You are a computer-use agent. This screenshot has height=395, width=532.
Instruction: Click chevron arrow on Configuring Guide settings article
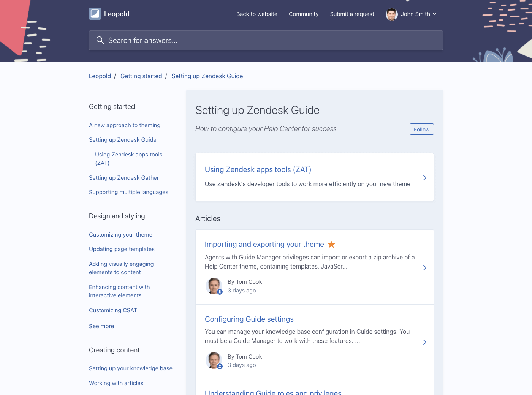click(424, 342)
